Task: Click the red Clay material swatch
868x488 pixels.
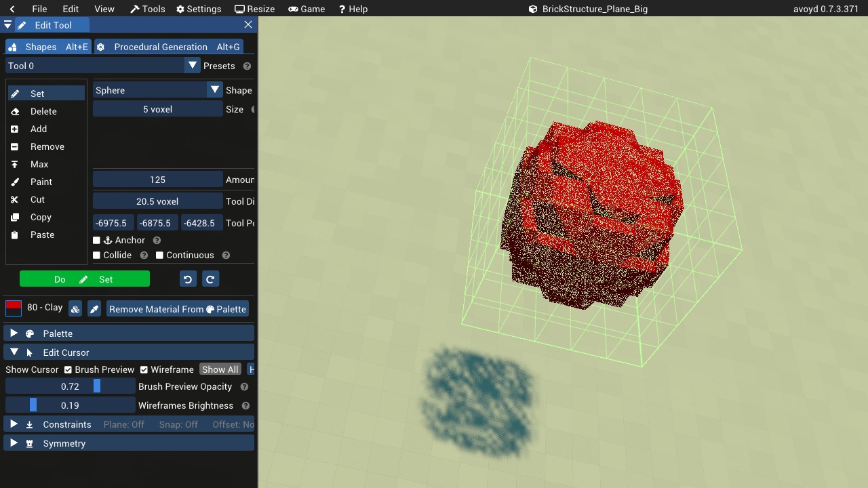Action: point(14,307)
